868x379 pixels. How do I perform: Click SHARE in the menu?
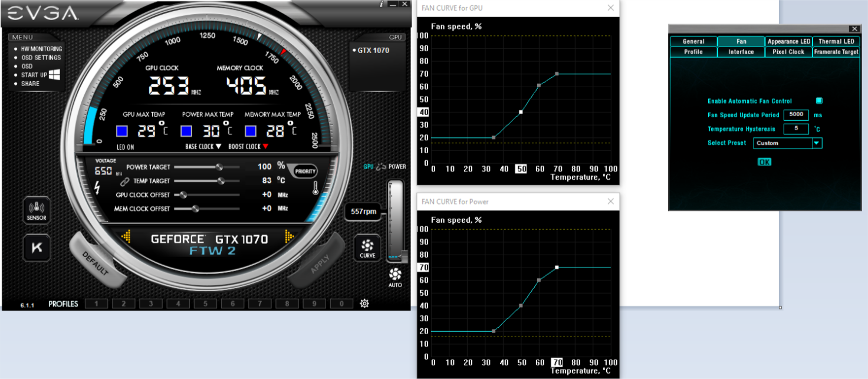point(30,84)
